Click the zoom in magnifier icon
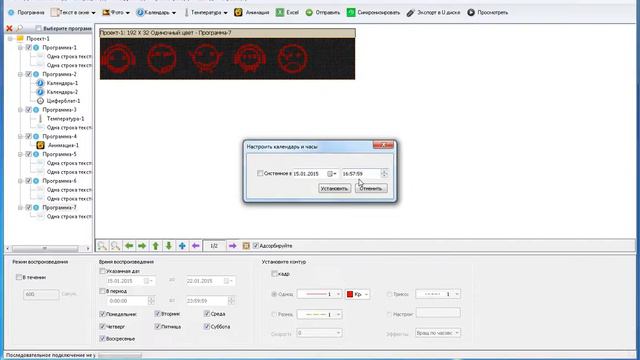 click(102, 246)
